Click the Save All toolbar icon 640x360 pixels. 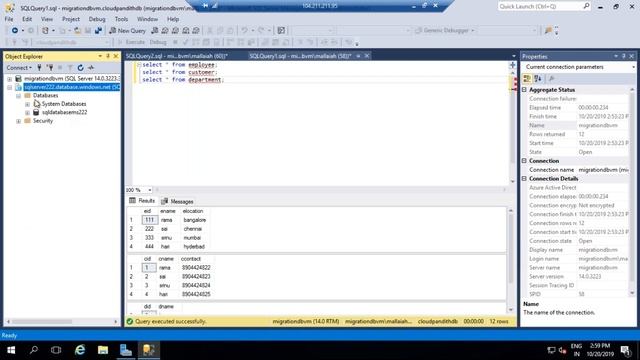pyautogui.click(x=98, y=31)
